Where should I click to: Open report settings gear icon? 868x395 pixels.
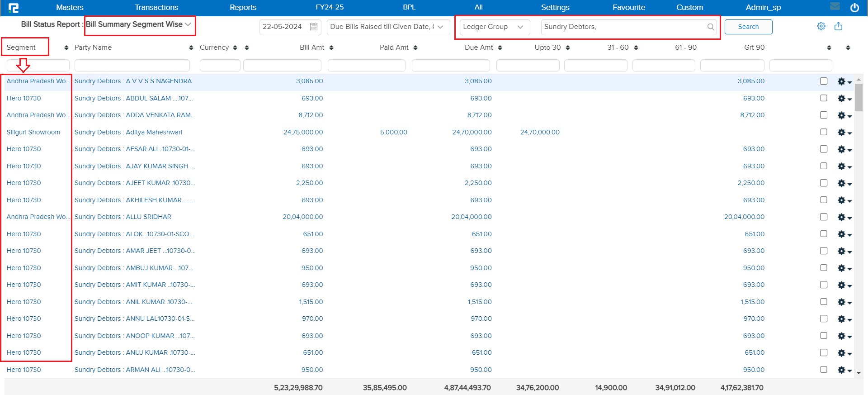click(821, 26)
